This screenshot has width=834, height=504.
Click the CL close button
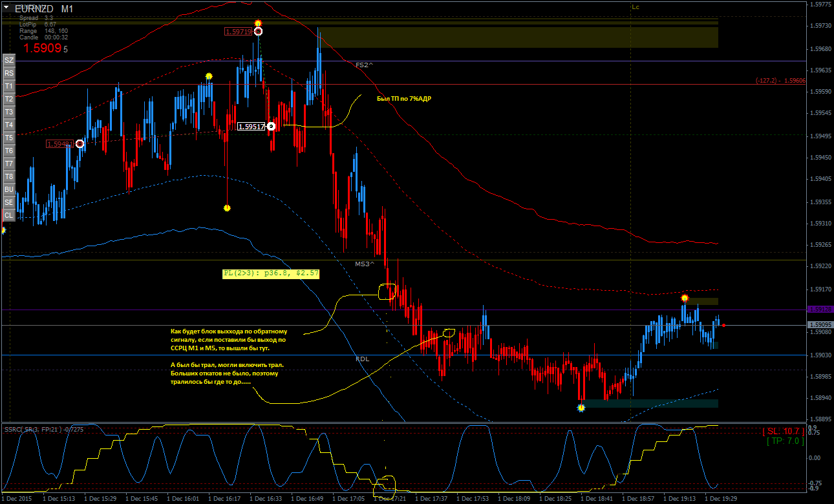click(x=9, y=215)
